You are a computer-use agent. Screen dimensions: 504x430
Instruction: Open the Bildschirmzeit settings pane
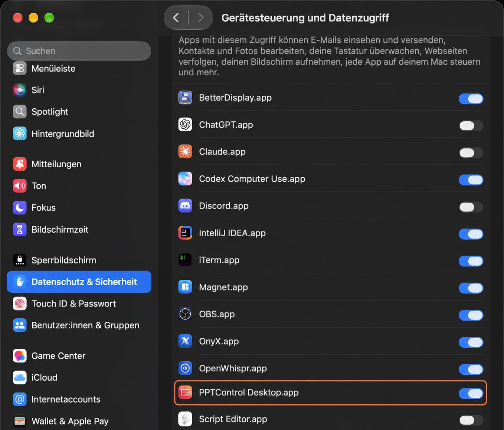pyautogui.click(x=79, y=230)
